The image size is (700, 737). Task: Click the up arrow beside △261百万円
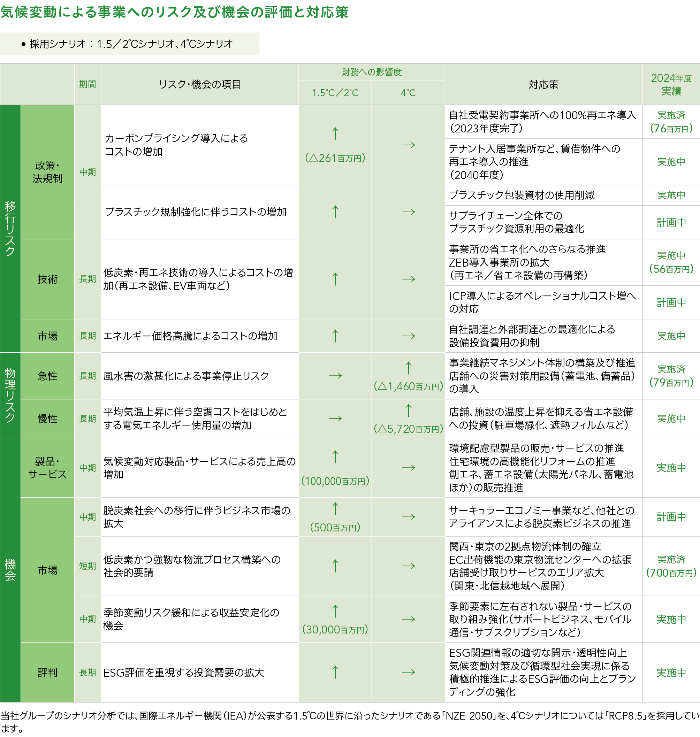coord(335,134)
